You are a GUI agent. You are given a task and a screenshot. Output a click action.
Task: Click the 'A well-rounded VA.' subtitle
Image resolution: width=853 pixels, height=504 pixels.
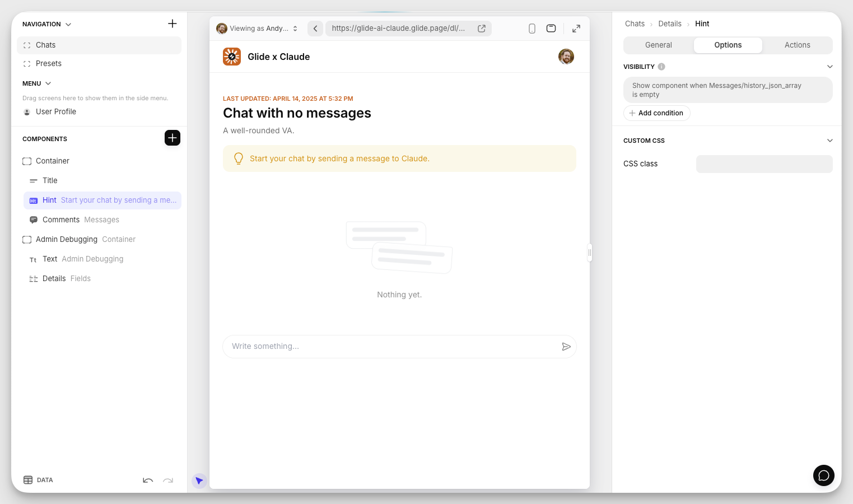pos(259,130)
